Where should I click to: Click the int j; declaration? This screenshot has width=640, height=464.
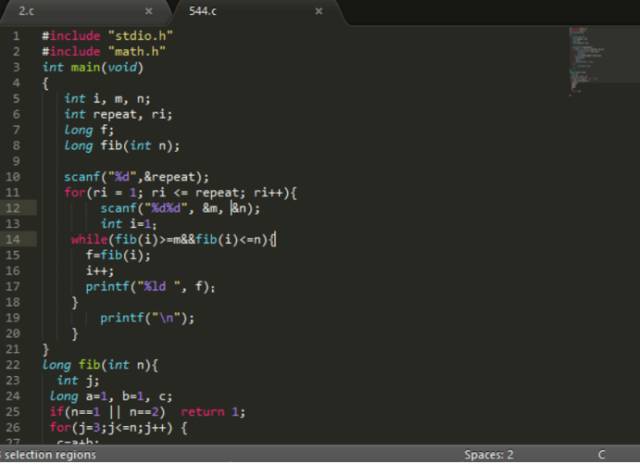78,380
